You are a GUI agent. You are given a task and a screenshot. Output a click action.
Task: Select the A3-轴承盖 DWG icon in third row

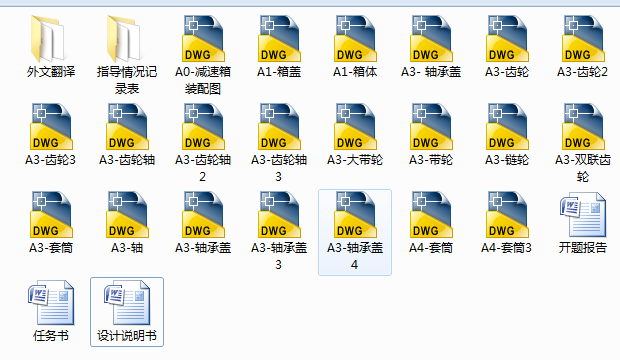tap(202, 214)
